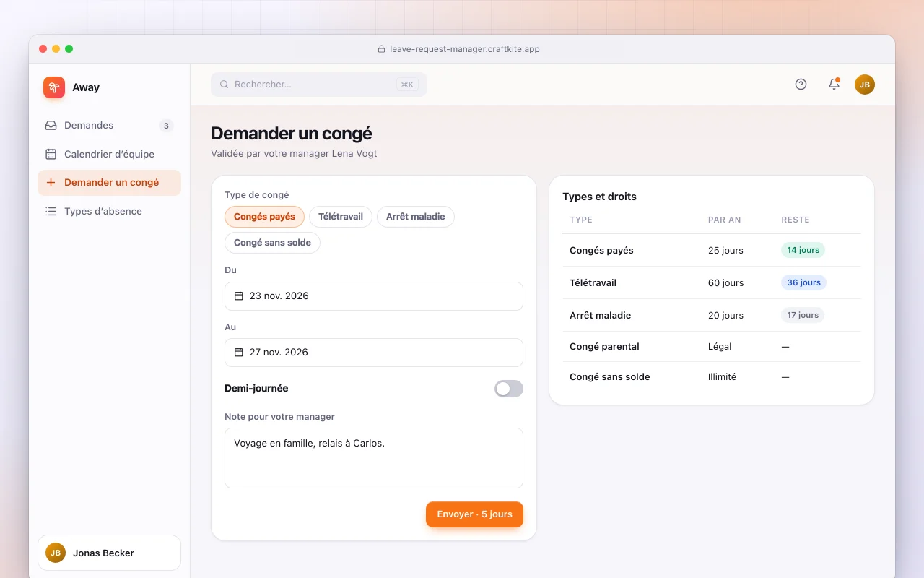The width and height of the screenshot is (924, 578).
Task: Click the PAR AN column header
Action: pyautogui.click(x=725, y=220)
